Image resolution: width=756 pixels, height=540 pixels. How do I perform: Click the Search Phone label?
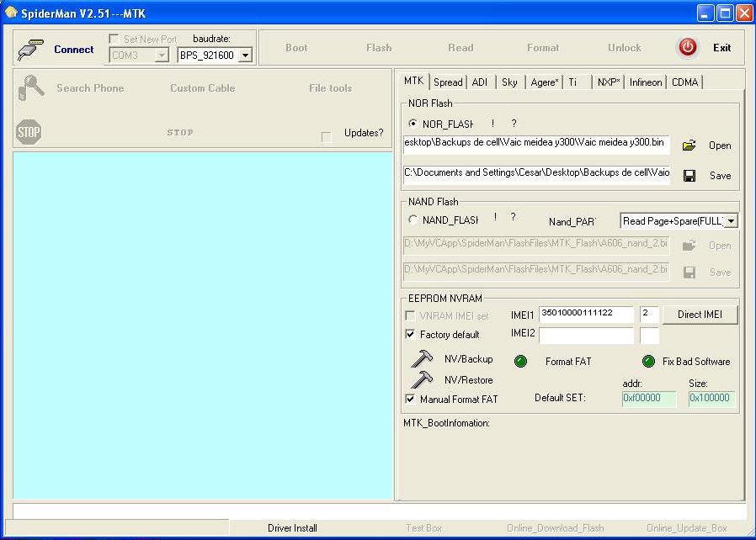90,88
